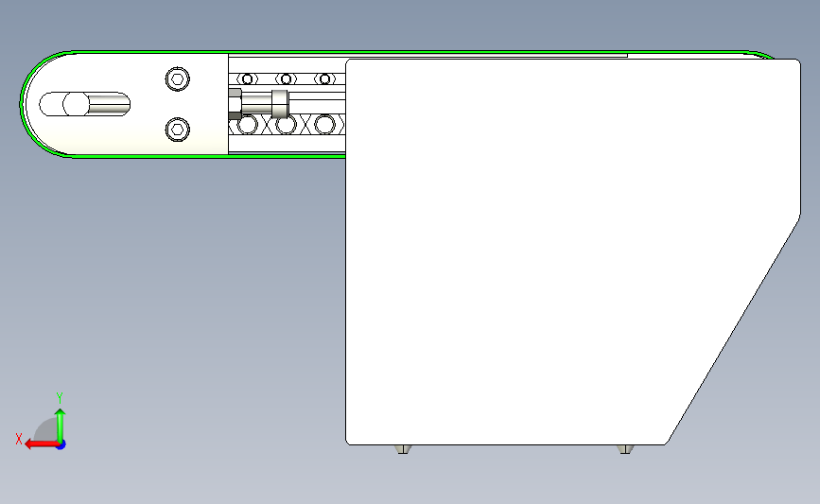Click the elongated slot in the left end plate

pyautogui.click(x=85, y=104)
